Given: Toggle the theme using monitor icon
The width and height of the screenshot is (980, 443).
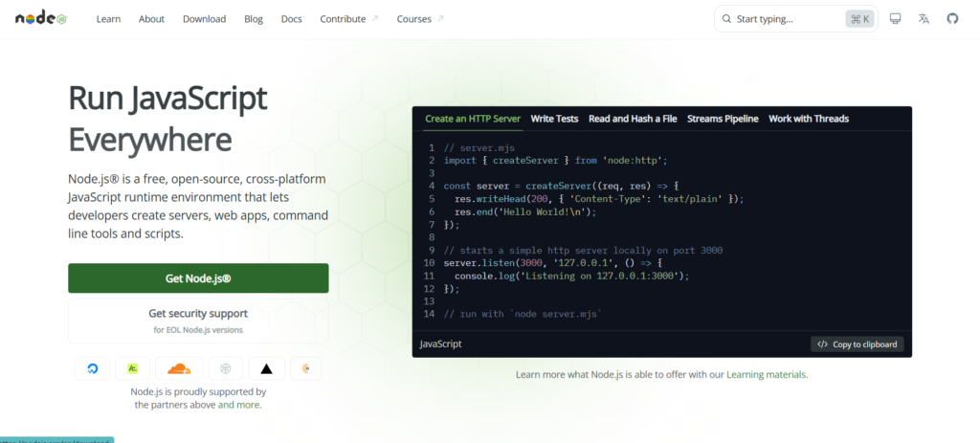Looking at the screenshot, I should click(895, 19).
